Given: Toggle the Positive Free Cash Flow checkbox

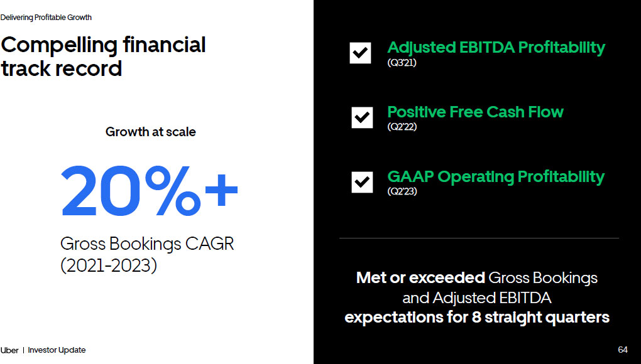Looking at the screenshot, I should point(361,117).
